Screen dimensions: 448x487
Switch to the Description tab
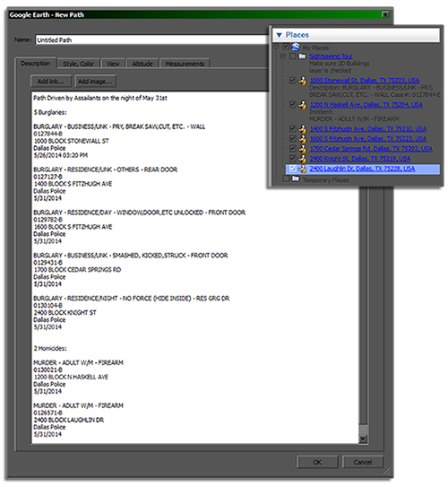35,64
